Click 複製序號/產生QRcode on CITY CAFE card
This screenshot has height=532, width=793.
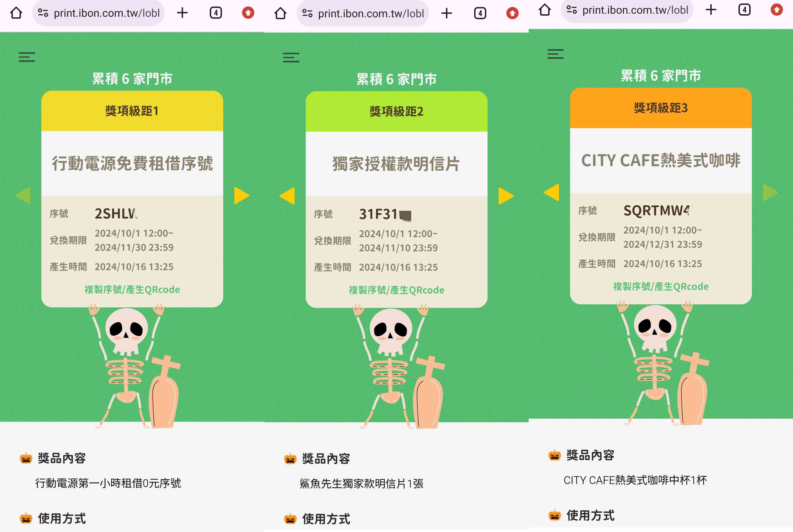[660, 287]
